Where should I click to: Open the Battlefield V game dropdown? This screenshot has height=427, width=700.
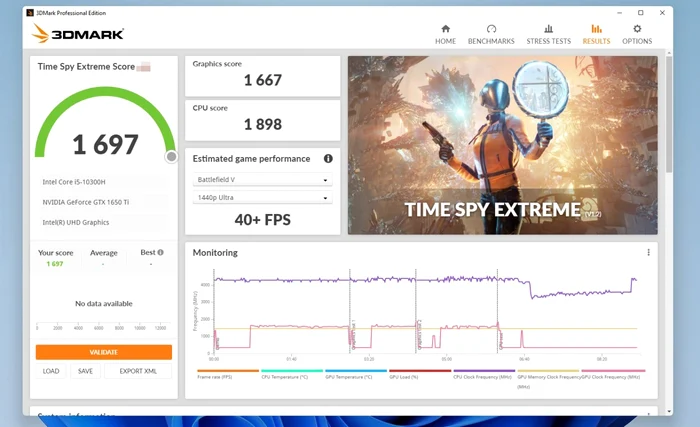tap(262, 180)
